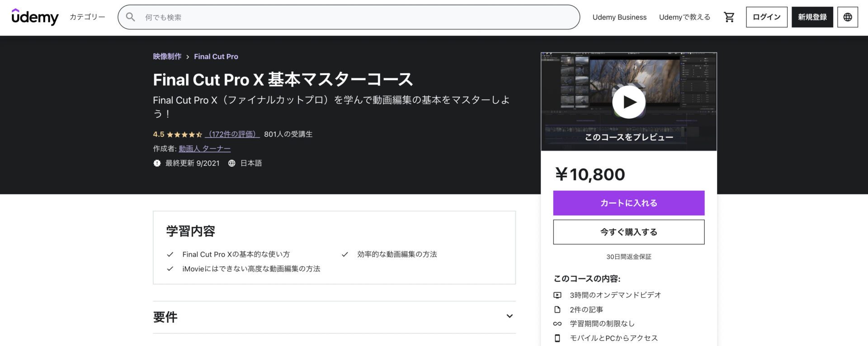Viewport: 868px width, 346px height.
Task: Click the star rating icons
Action: [184, 135]
